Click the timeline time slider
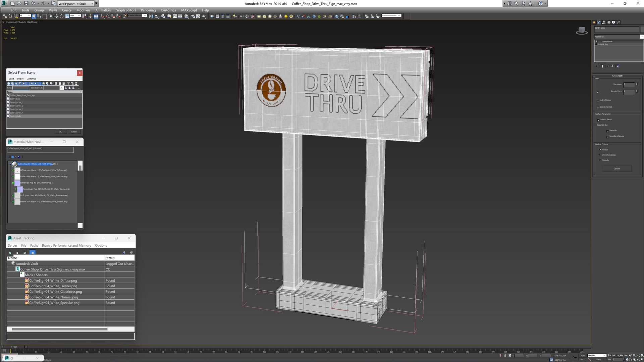The width and height of the screenshot is (644, 362). (13, 347)
